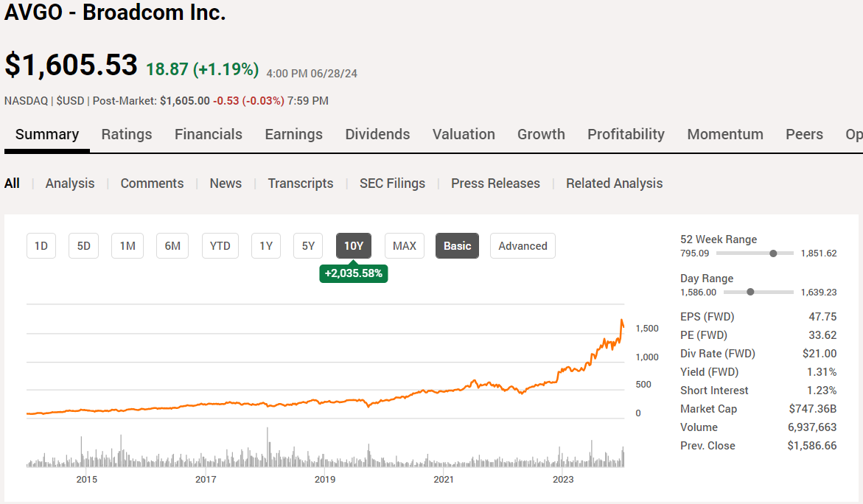Click the 2019 x-axis label
Screen dimensions: 863x504
point(325,480)
